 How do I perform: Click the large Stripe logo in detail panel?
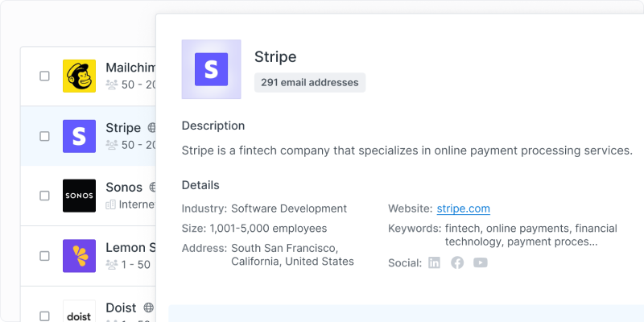211,69
